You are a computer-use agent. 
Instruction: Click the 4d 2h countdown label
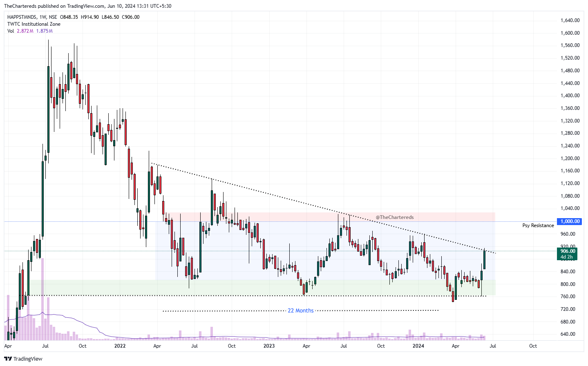(567, 257)
